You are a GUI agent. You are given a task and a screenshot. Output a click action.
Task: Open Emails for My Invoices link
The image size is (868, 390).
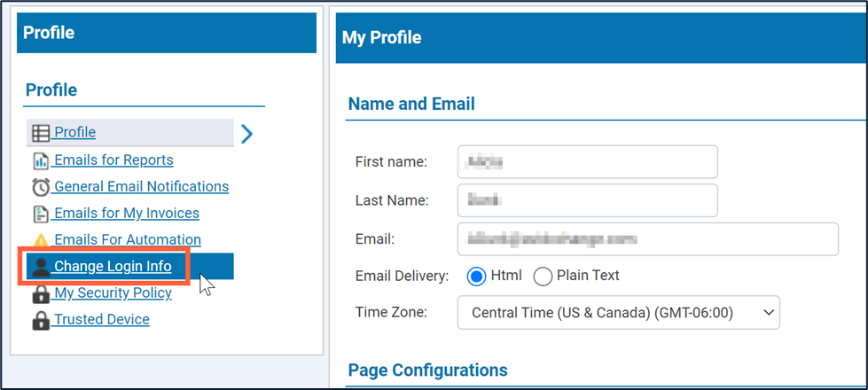(127, 213)
